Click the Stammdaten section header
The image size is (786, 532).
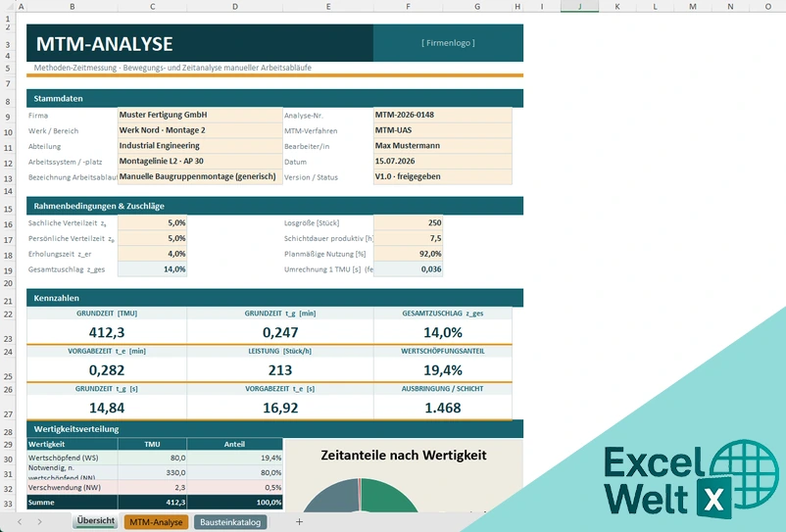[x=274, y=98]
